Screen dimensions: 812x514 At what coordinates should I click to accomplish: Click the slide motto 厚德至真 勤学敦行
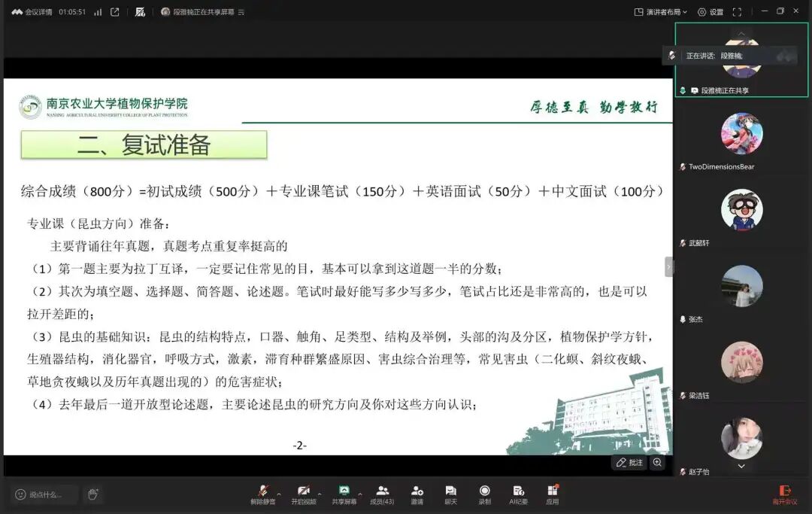(x=594, y=108)
